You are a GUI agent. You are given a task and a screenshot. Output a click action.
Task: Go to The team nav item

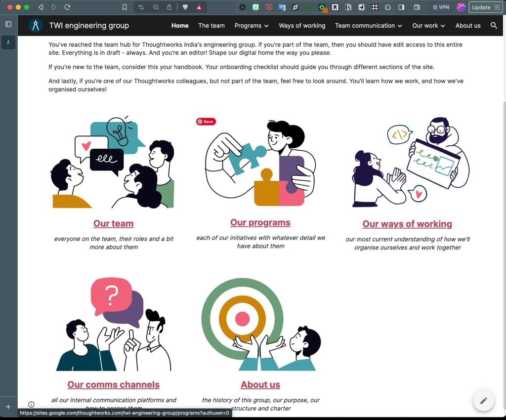(x=211, y=26)
